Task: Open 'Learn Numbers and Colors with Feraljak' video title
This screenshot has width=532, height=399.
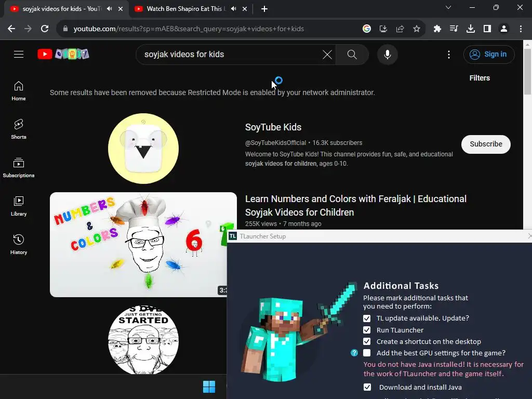Action: coord(355,206)
